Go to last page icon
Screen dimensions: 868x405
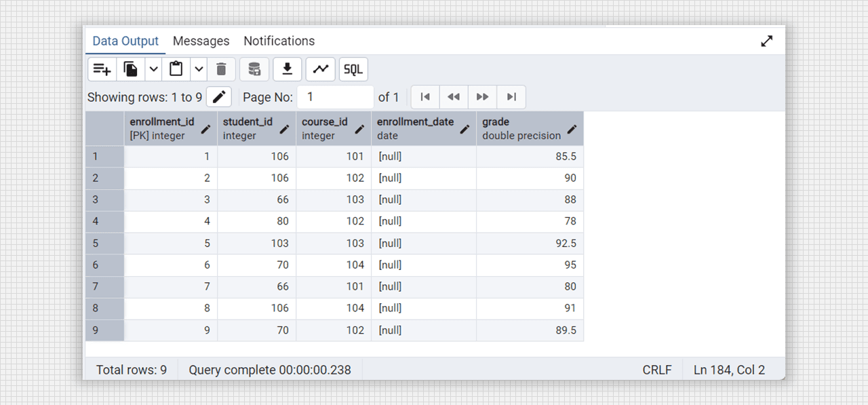pyautogui.click(x=511, y=97)
